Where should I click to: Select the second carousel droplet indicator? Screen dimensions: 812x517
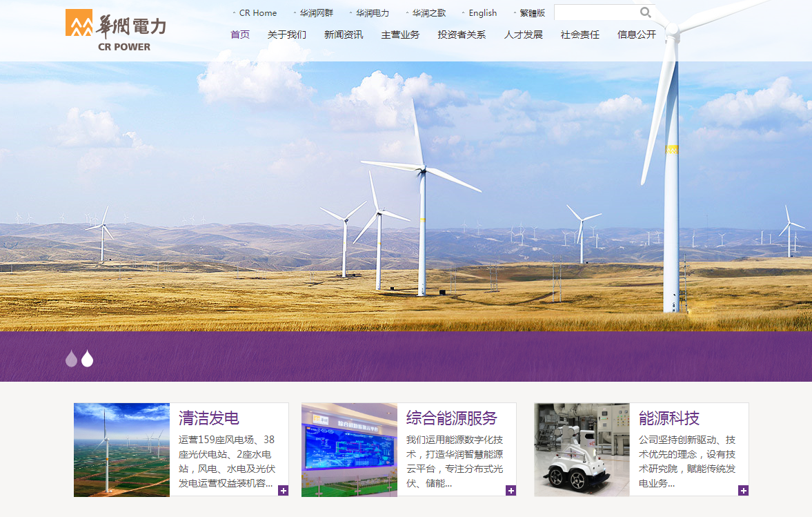[x=87, y=358]
